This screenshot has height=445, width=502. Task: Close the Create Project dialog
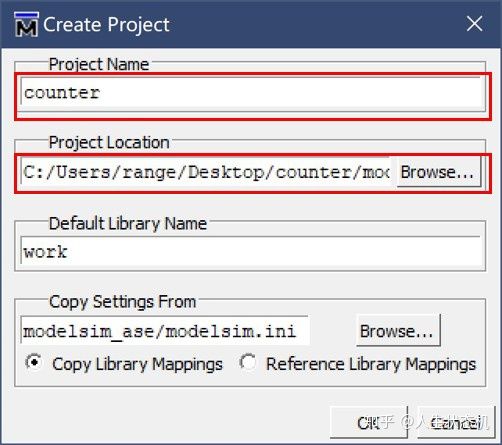pyautogui.click(x=474, y=24)
